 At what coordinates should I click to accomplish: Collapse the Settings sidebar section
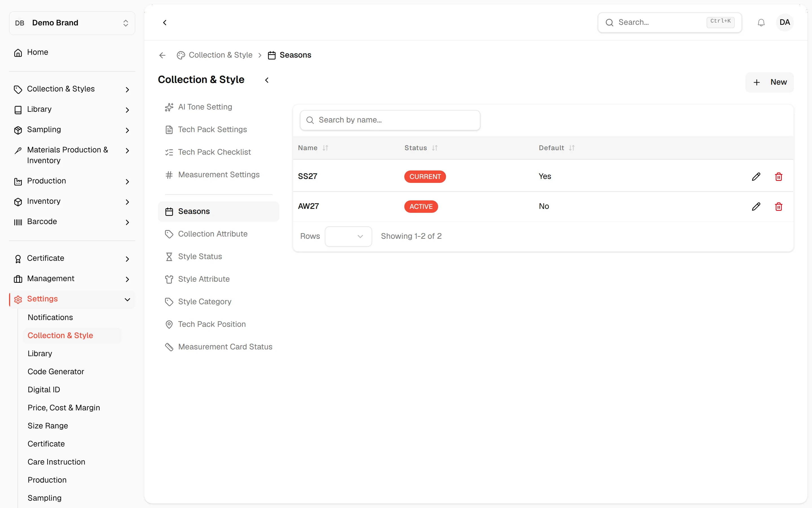[72, 299]
